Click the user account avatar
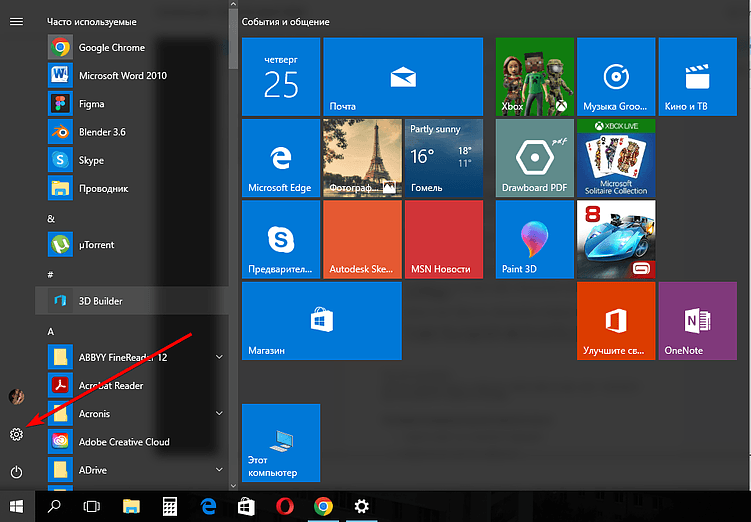The image size is (751, 522). coord(16,397)
